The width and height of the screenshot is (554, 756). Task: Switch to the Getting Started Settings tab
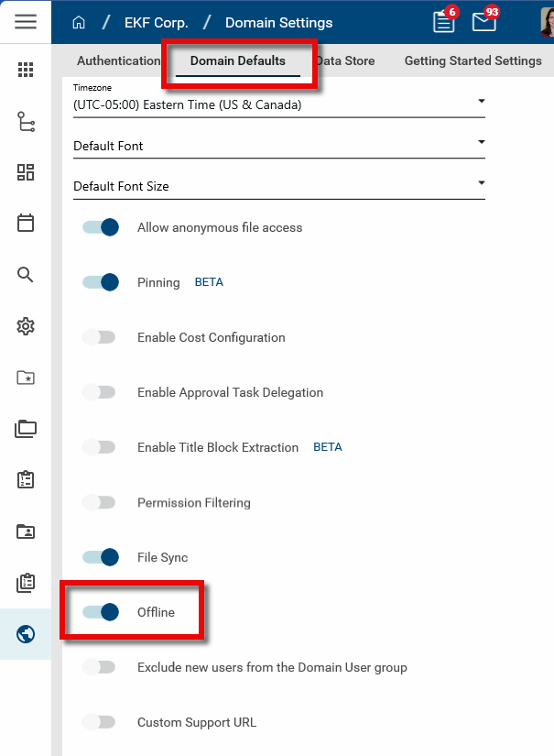coord(473,61)
